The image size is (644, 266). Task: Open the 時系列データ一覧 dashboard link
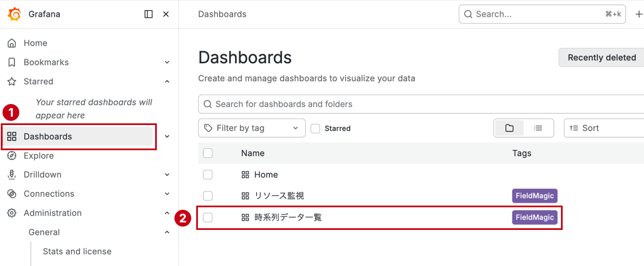coord(288,217)
